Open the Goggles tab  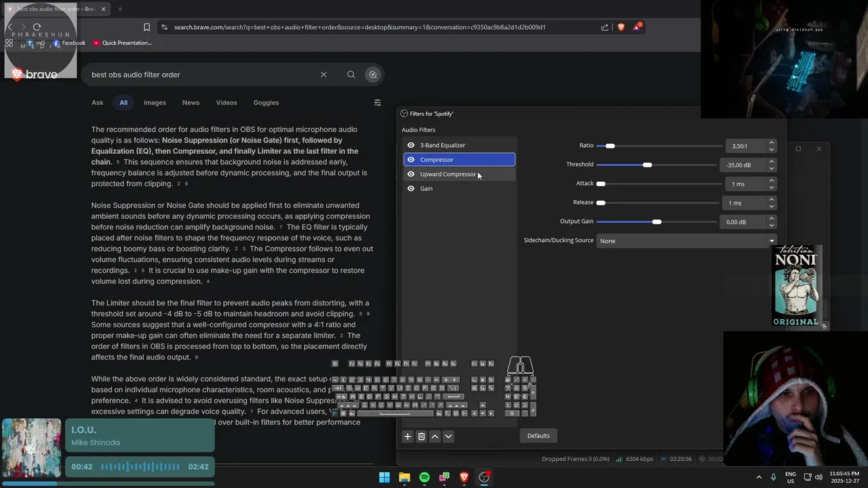coord(266,103)
